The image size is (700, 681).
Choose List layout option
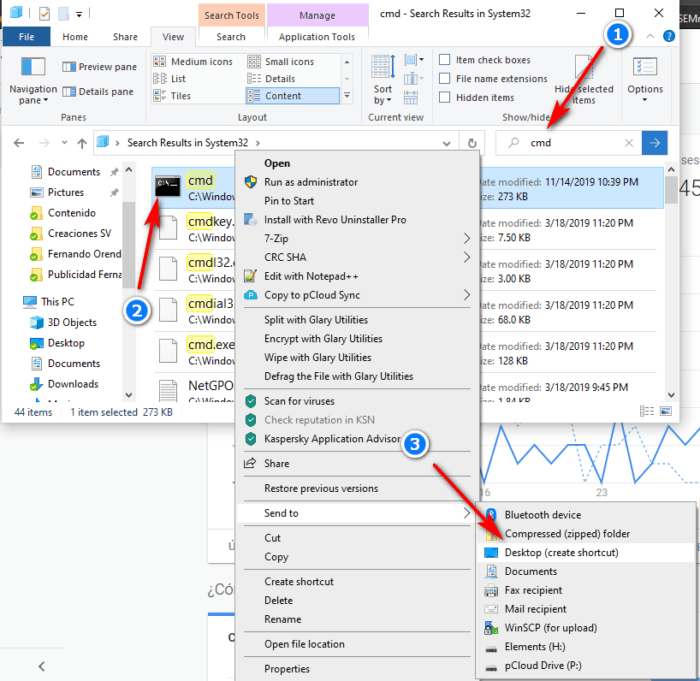point(170,79)
